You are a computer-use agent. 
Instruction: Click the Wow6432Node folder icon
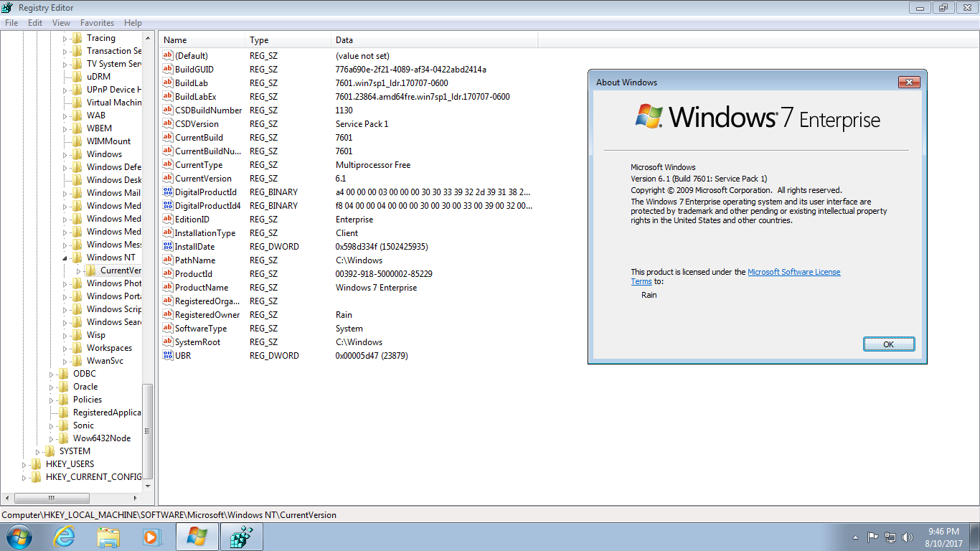tap(63, 438)
